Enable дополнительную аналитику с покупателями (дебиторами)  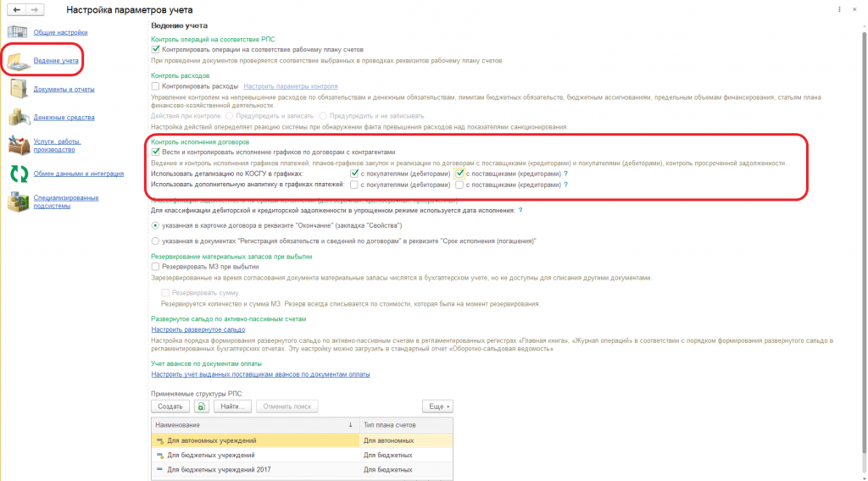click(354, 185)
